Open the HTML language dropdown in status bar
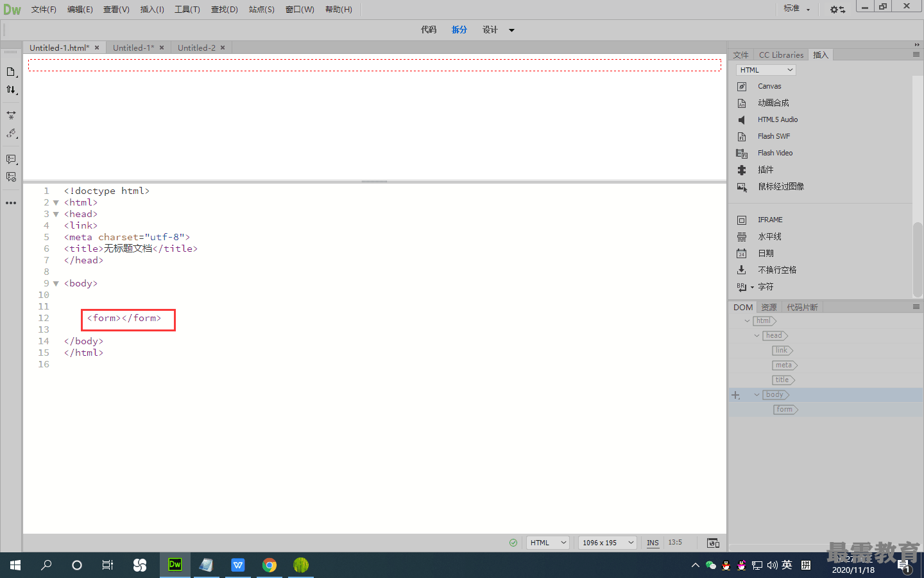Viewport: 924px width, 578px height. click(x=548, y=543)
